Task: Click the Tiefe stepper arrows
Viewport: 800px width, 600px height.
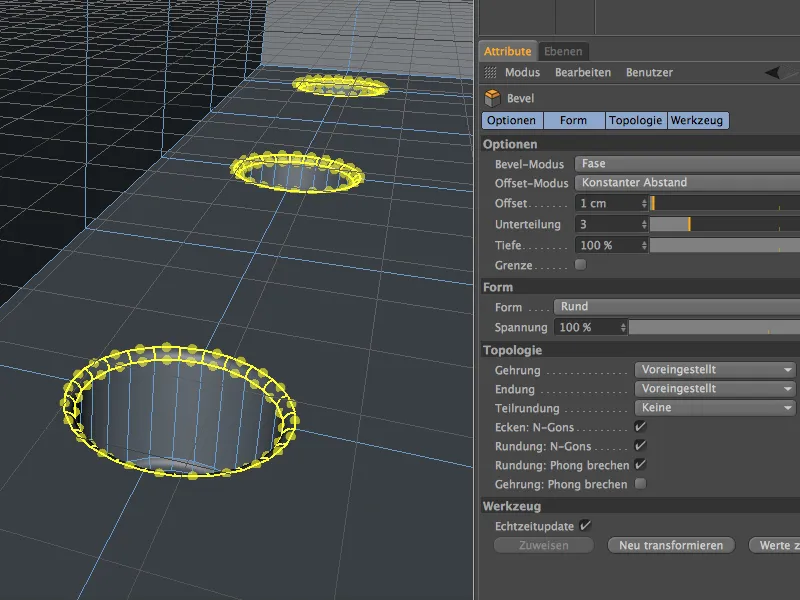Action: click(644, 245)
